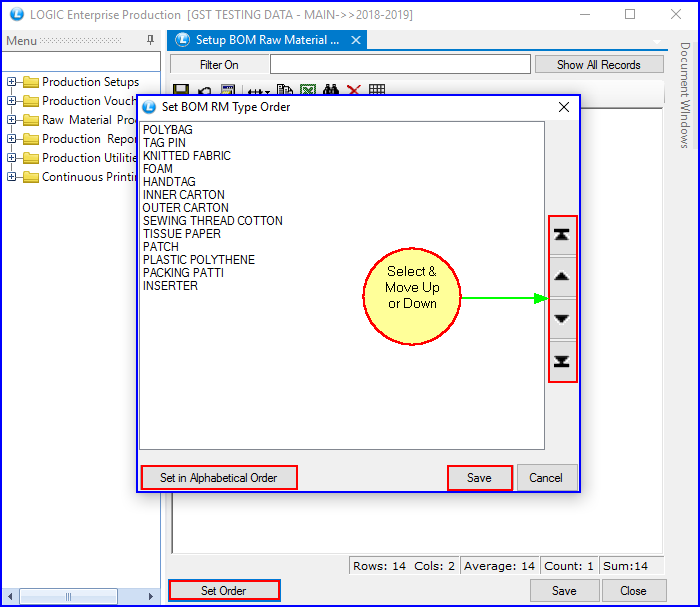
Task: Click the Filter On button
Action: [x=219, y=65]
